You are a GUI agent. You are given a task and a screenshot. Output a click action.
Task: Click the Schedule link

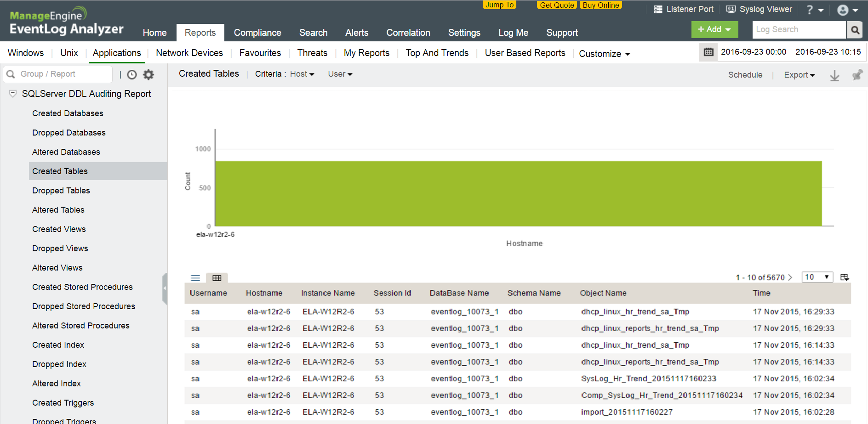click(x=745, y=75)
